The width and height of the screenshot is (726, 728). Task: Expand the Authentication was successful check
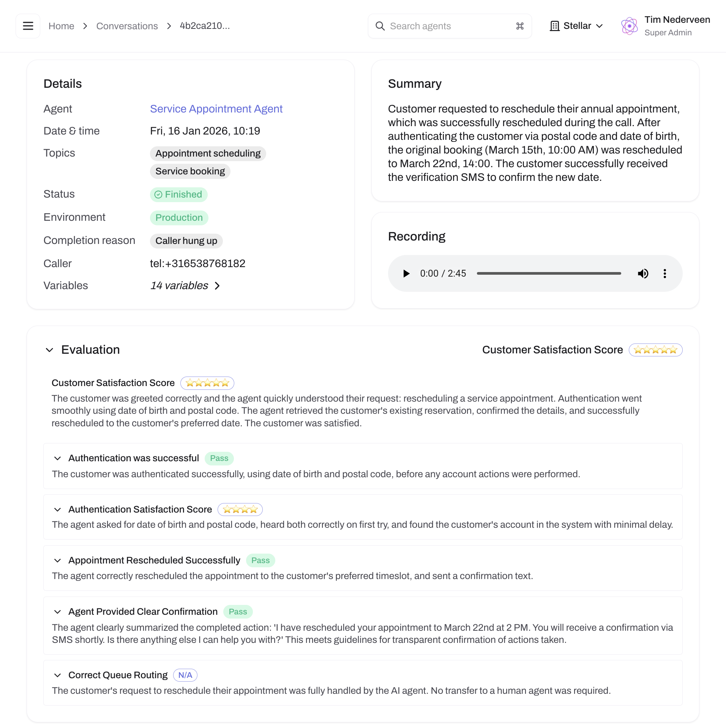pyautogui.click(x=58, y=458)
